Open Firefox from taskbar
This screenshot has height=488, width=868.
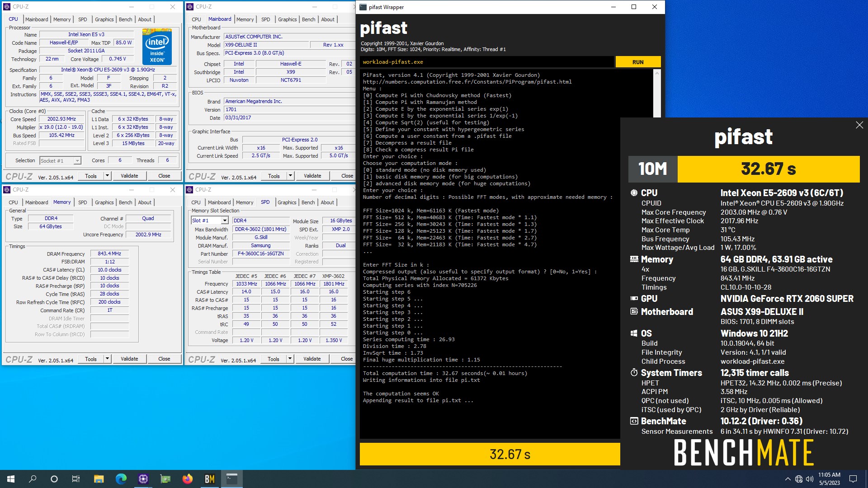click(187, 479)
